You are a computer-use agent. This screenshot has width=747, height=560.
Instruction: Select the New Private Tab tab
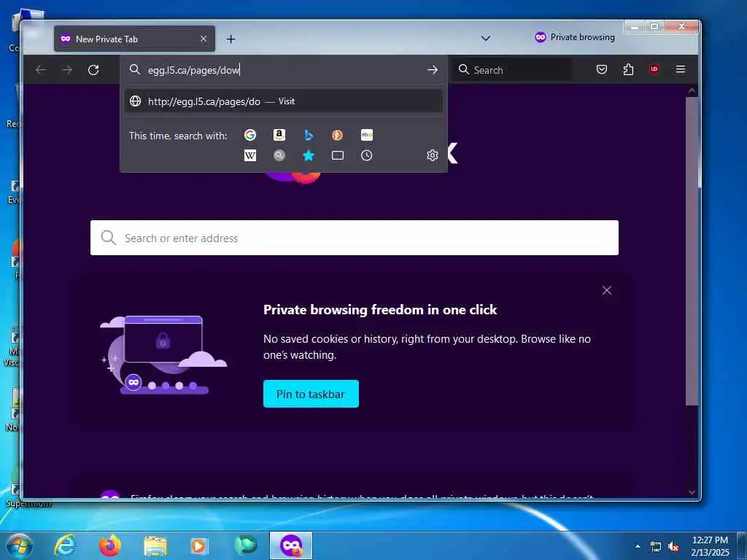(x=134, y=39)
